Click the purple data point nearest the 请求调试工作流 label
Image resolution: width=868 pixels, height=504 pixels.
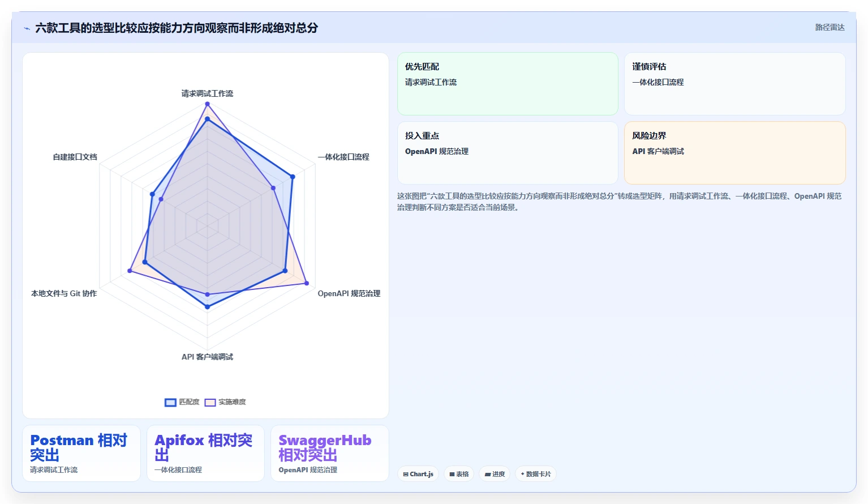207,104
